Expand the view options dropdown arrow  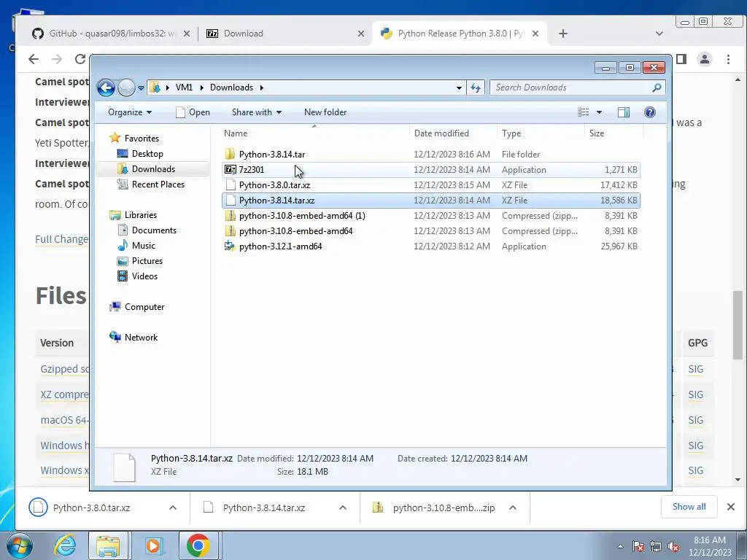click(600, 112)
